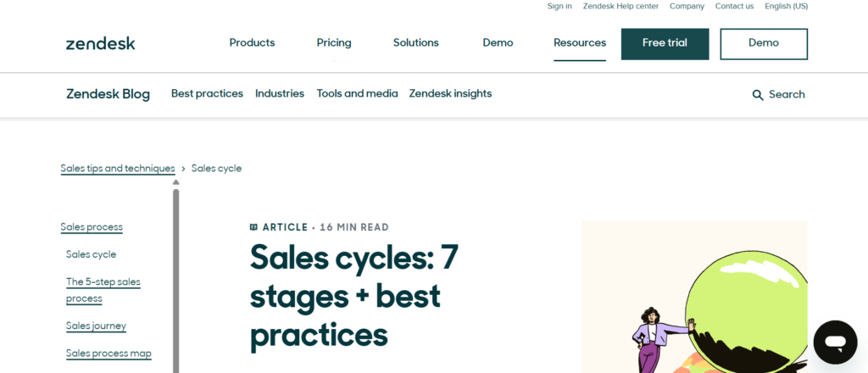Image resolution: width=868 pixels, height=373 pixels.
Task: Select the Industries blog category
Action: (x=280, y=94)
